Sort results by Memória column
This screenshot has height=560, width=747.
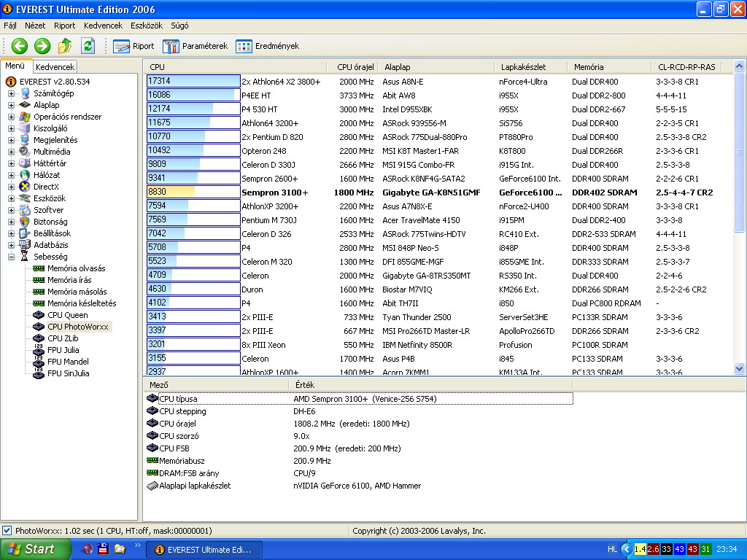(609, 67)
